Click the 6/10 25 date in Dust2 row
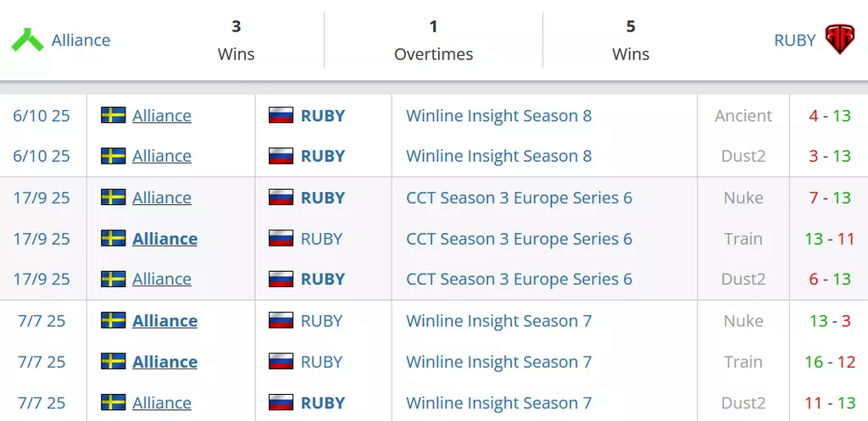The height and width of the screenshot is (421, 868). coord(42,156)
